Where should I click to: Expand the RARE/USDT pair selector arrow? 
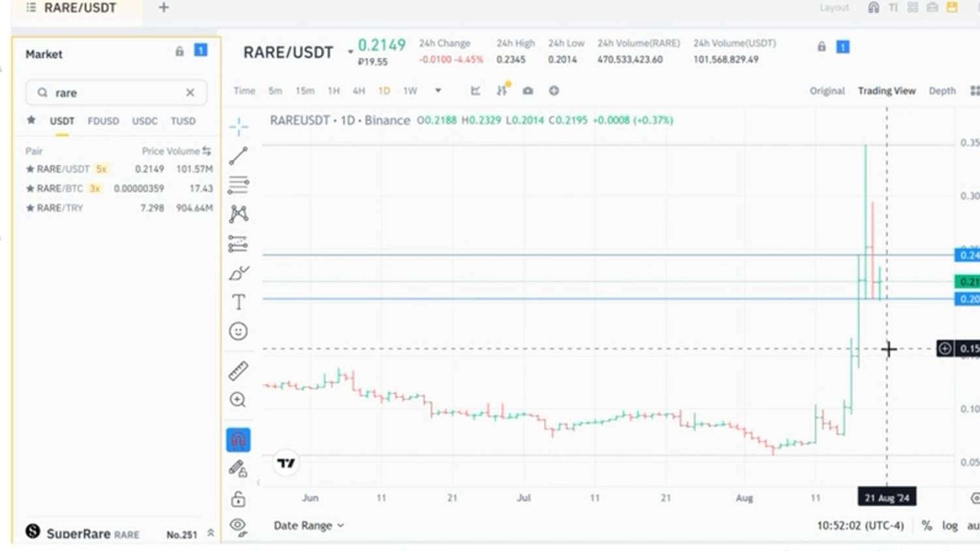[350, 52]
